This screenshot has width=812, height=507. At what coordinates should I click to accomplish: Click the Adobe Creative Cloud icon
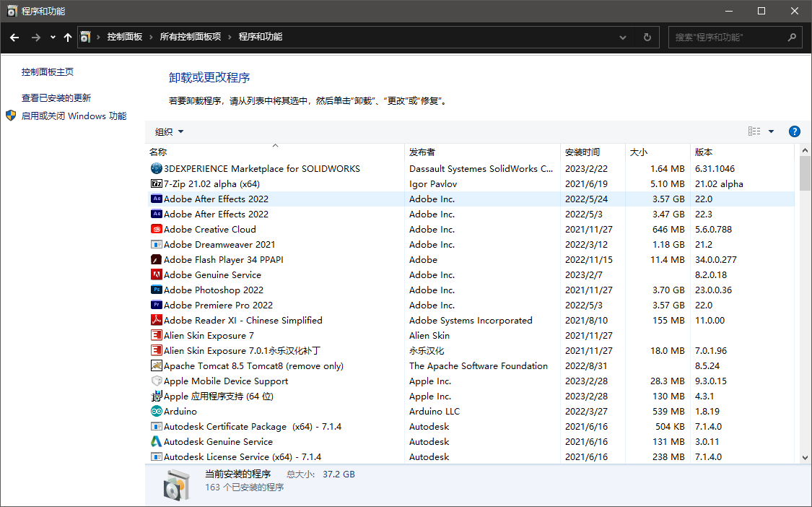coord(157,229)
